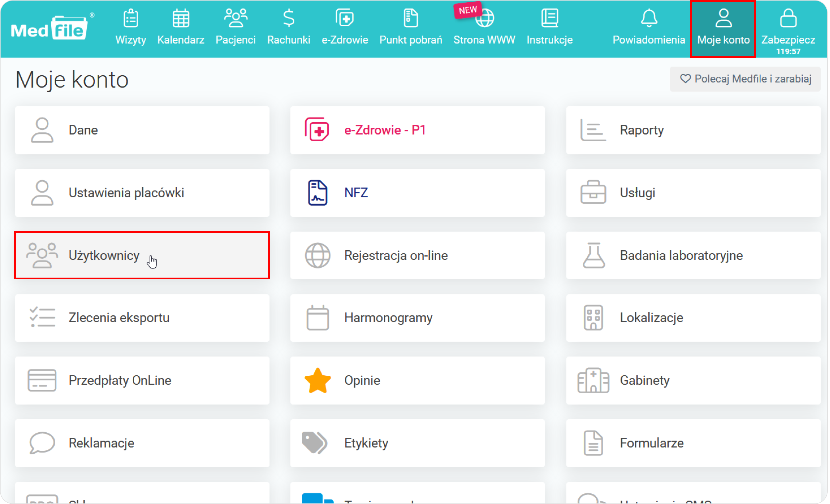The height and width of the screenshot is (504, 830).
Task: Click the MedFile logo
Action: pos(52,28)
